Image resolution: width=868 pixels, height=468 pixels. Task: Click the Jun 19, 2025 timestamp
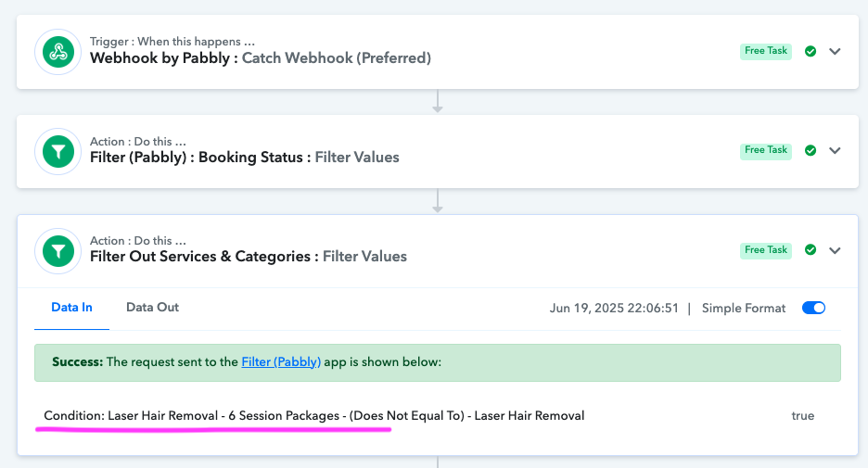(614, 309)
